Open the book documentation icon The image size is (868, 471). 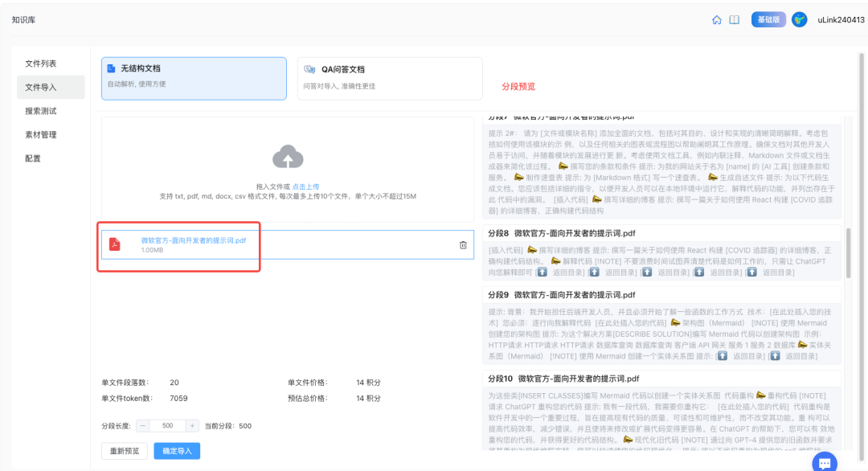pyautogui.click(x=734, y=20)
